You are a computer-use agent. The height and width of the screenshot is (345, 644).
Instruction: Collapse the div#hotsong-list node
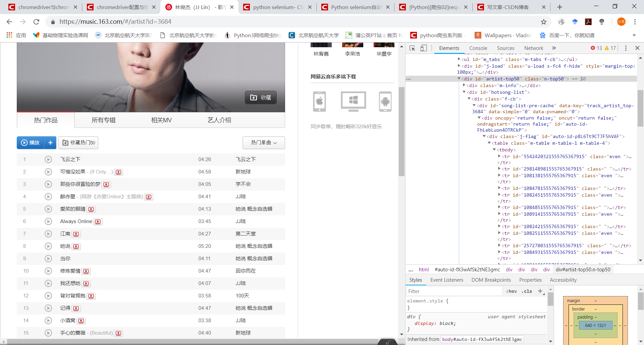464,92
